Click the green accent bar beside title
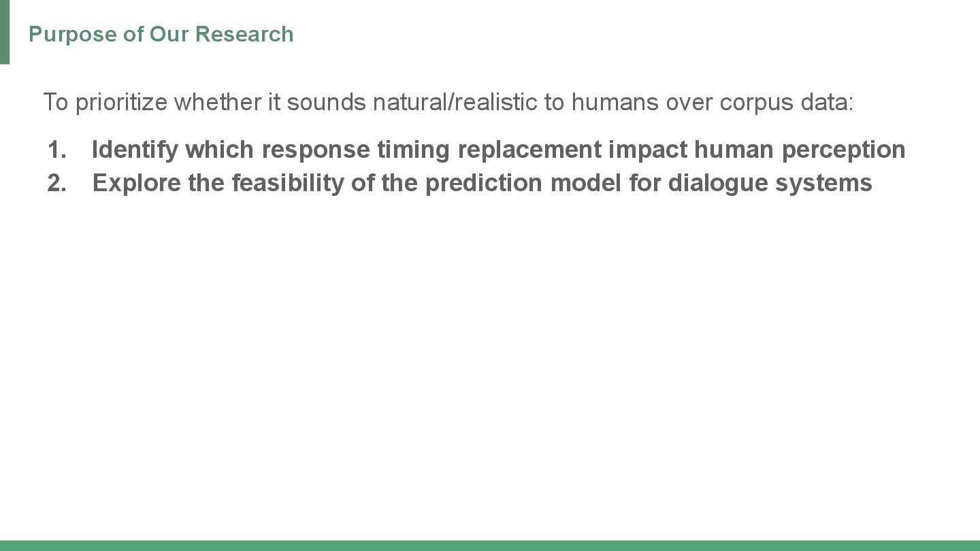 pyautogui.click(x=5, y=32)
